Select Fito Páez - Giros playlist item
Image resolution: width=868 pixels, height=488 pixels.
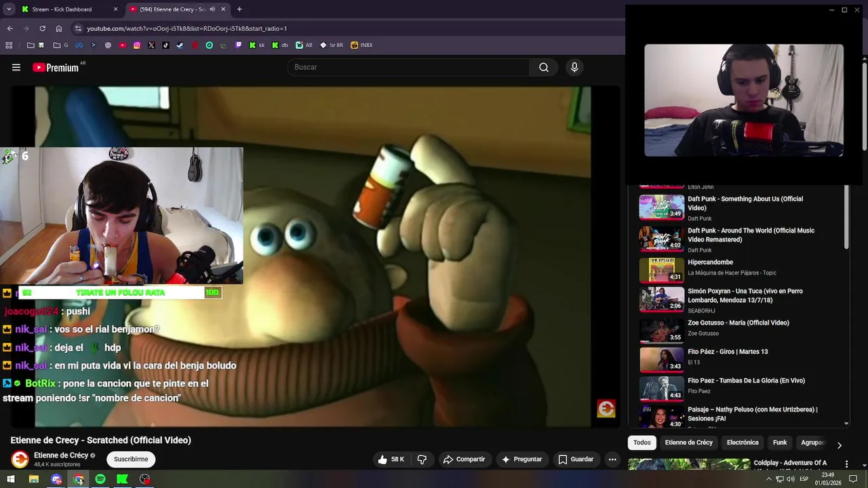click(728, 352)
